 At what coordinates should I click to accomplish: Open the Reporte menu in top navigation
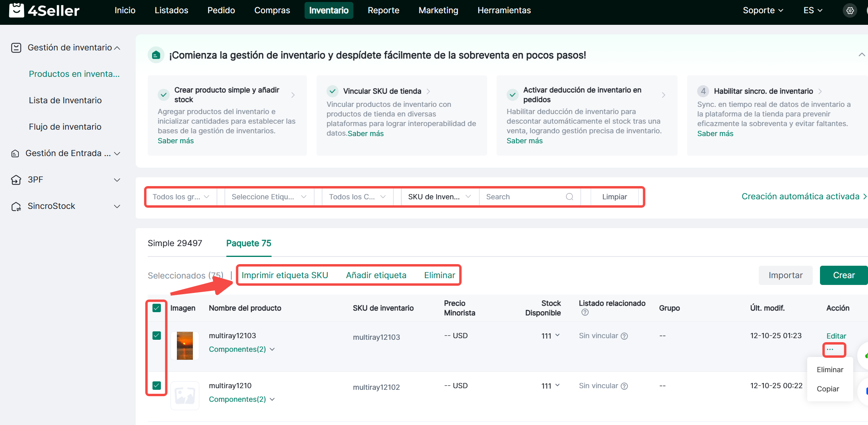coord(383,10)
